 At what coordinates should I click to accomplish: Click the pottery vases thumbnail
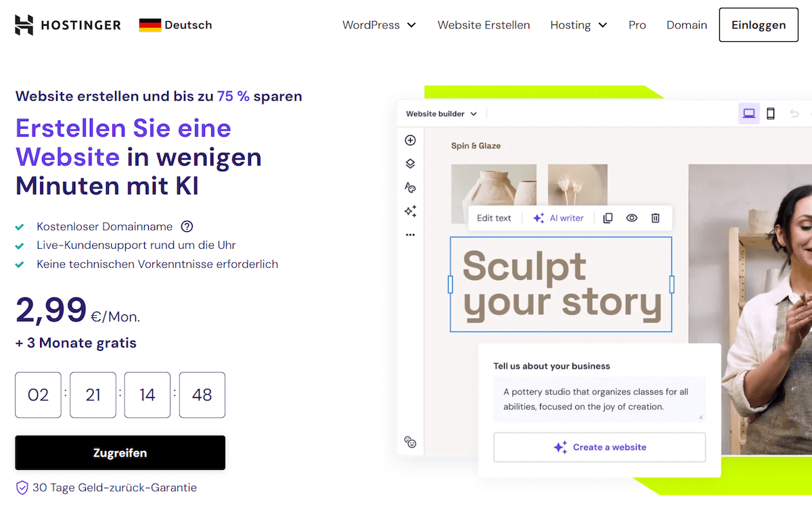(494, 193)
